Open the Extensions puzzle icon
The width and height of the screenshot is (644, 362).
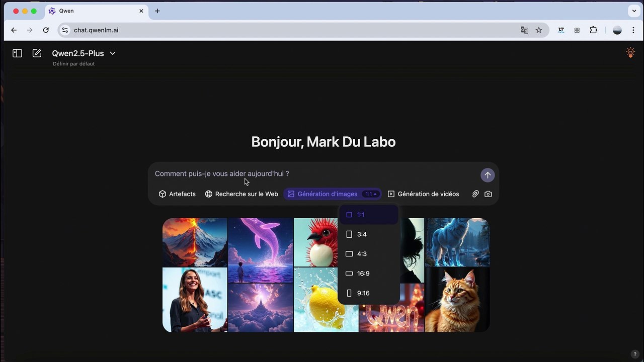click(593, 30)
